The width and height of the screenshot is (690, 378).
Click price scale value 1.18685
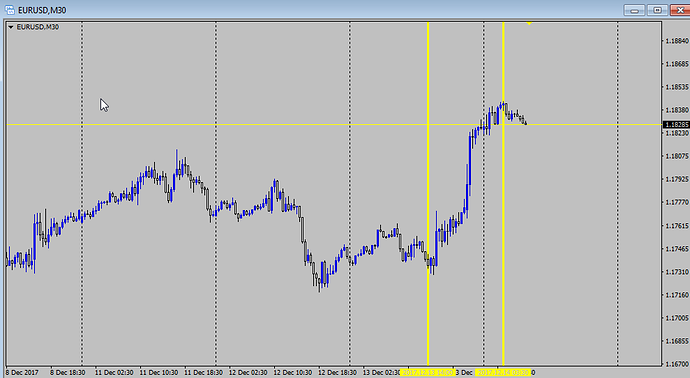pyautogui.click(x=677, y=64)
